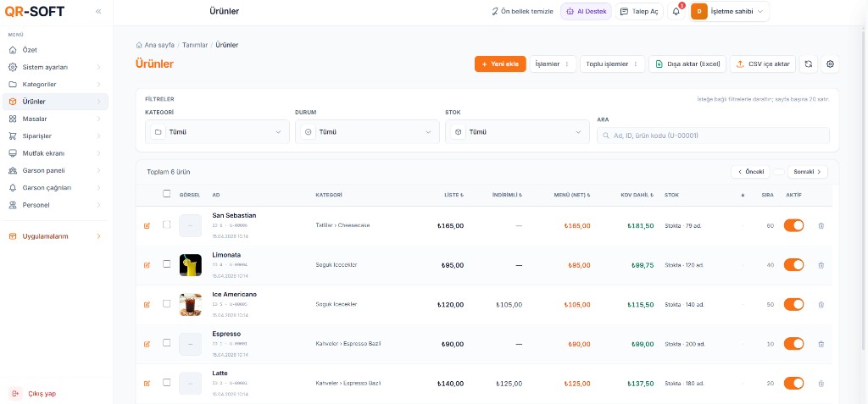Click the notification bell icon
Screen dimensions: 868x404
676,12
